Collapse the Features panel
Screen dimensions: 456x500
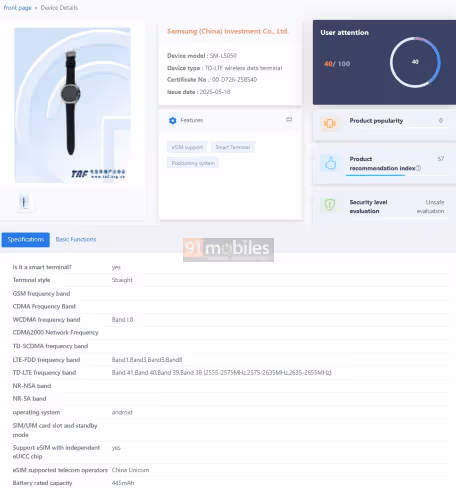click(x=289, y=120)
